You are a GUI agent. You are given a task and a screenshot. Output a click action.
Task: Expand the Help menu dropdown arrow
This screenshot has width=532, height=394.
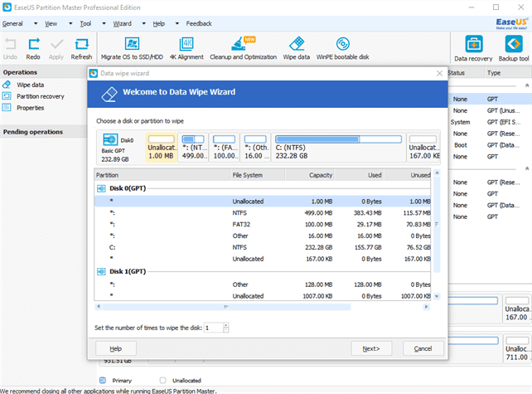tap(177, 24)
